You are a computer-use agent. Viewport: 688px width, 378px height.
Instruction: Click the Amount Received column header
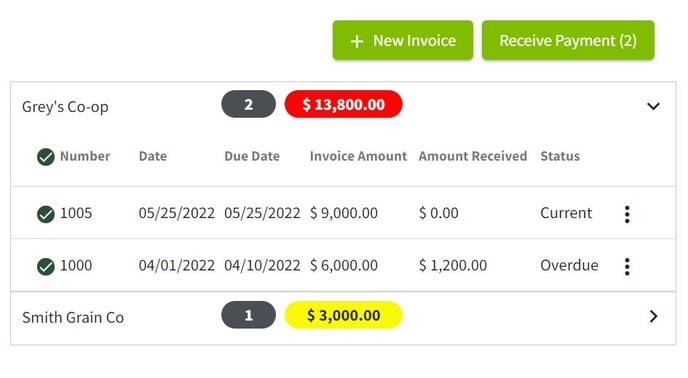click(473, 156)
